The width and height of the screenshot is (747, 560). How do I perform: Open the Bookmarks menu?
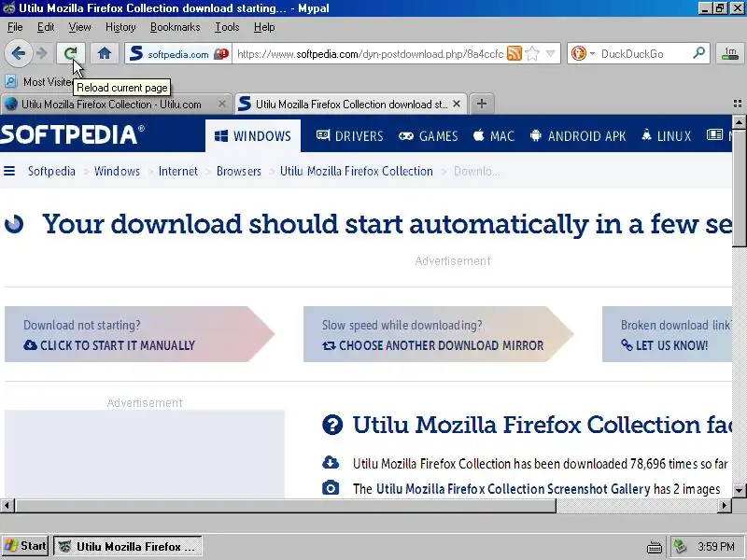[x=175, y=27]
